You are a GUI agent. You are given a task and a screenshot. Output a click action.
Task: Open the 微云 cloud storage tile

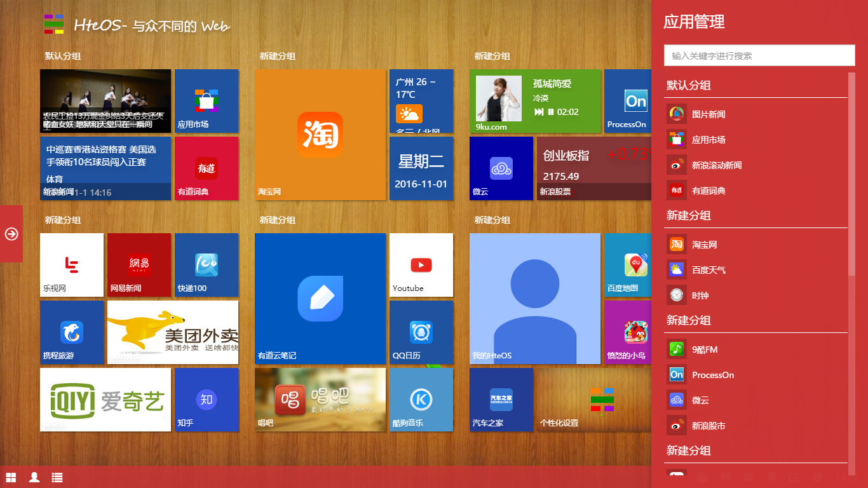click(x=501, y=168)
